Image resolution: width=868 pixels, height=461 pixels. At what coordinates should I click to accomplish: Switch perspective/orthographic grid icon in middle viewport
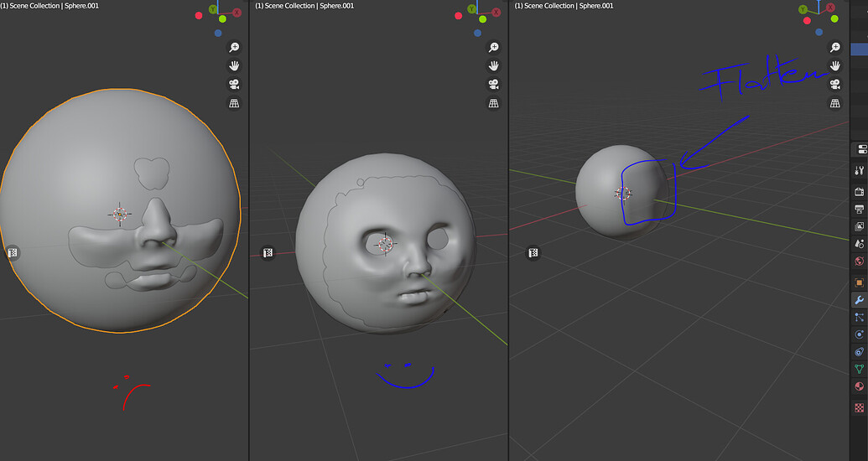[x=493, y=103]
